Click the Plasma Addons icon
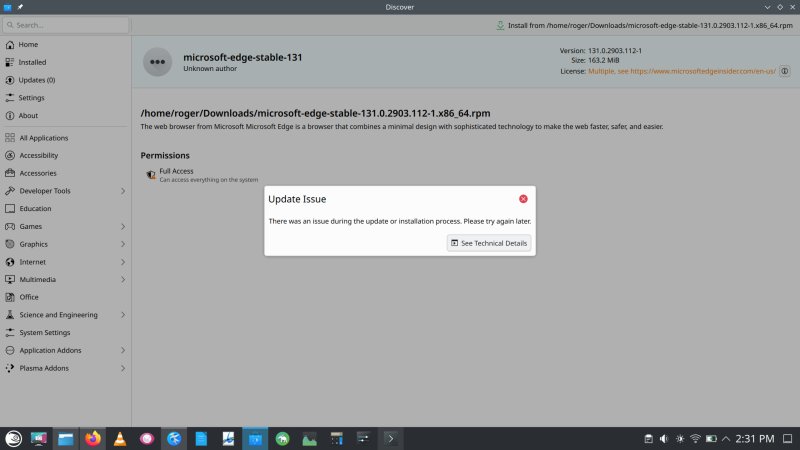800x450 pixels. (x=10, y=368)
